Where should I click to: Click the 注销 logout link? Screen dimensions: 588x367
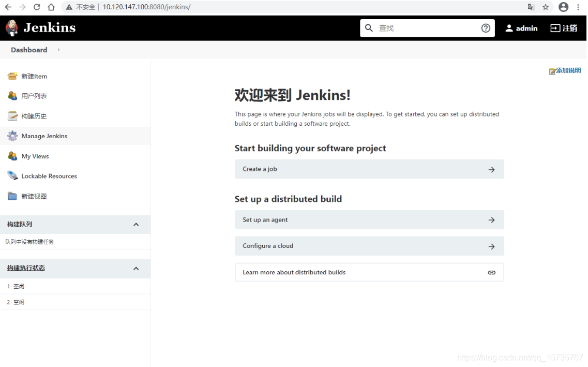pyautogui.click(x=569, y=28)
